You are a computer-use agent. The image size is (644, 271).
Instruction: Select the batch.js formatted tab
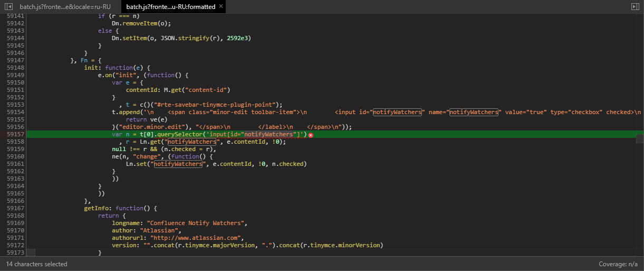click(x=170, y=7)
